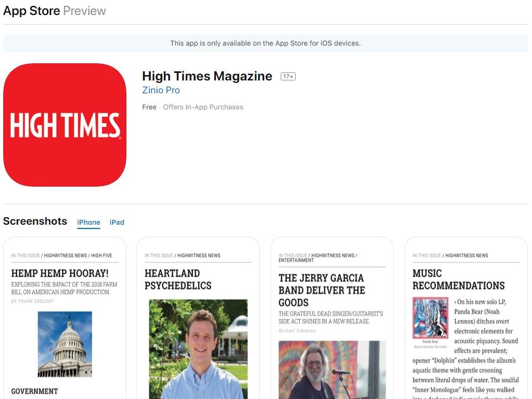This screenshot has height=399, width=532.
Task: Open the Jerry Garcia Band screenshot
Action: (x=332, y=318)
